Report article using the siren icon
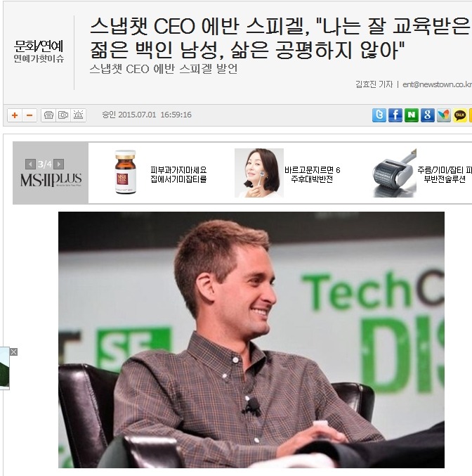472x476 pixels. click(x=78, y=115)
